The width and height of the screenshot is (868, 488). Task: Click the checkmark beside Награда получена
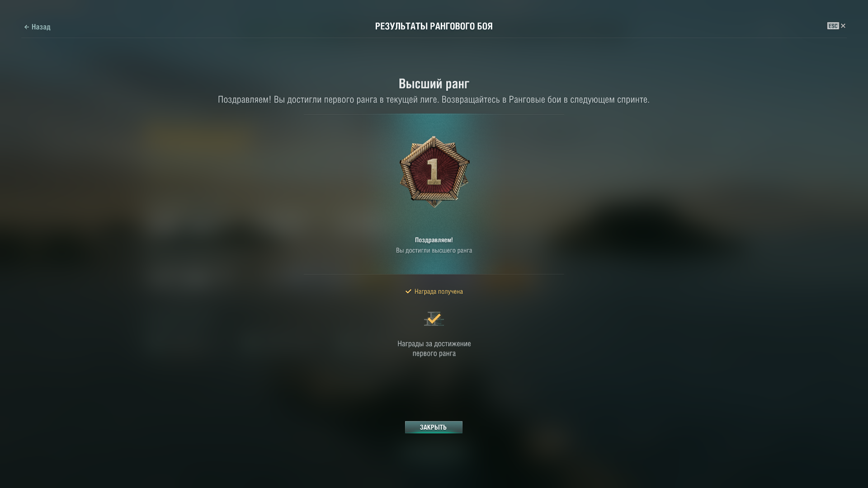coord(408,291)
